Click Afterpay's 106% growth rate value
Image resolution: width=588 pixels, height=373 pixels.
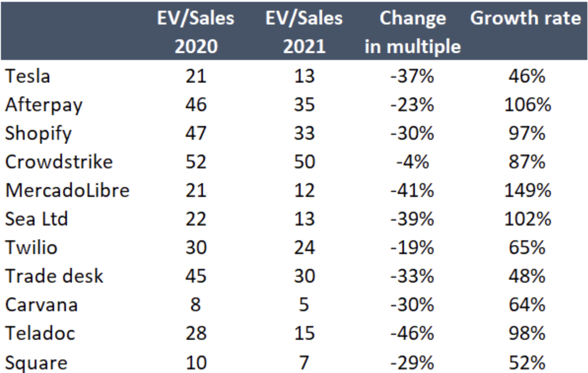[528, 105]
